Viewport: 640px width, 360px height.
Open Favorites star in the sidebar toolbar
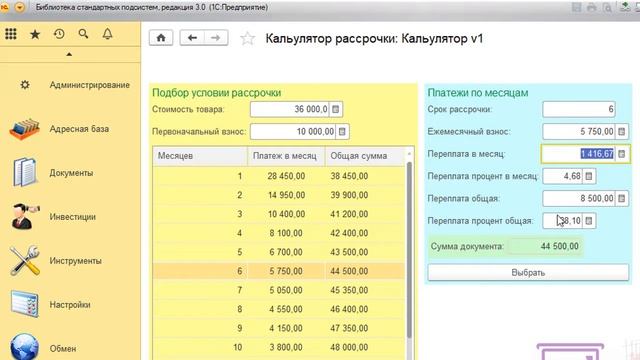click(35, 34)
